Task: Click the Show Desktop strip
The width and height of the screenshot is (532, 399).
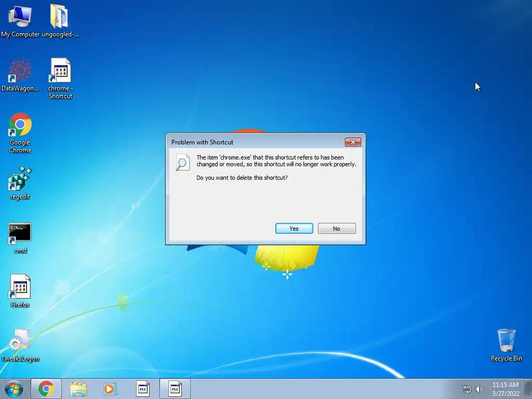Action: click(x=528, y=389)
